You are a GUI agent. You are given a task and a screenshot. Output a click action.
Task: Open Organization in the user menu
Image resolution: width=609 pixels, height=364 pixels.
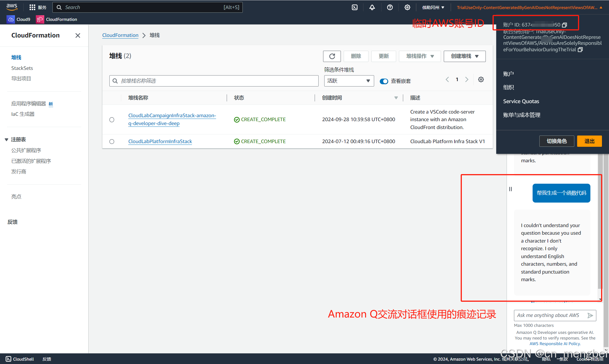pos(508,87)
